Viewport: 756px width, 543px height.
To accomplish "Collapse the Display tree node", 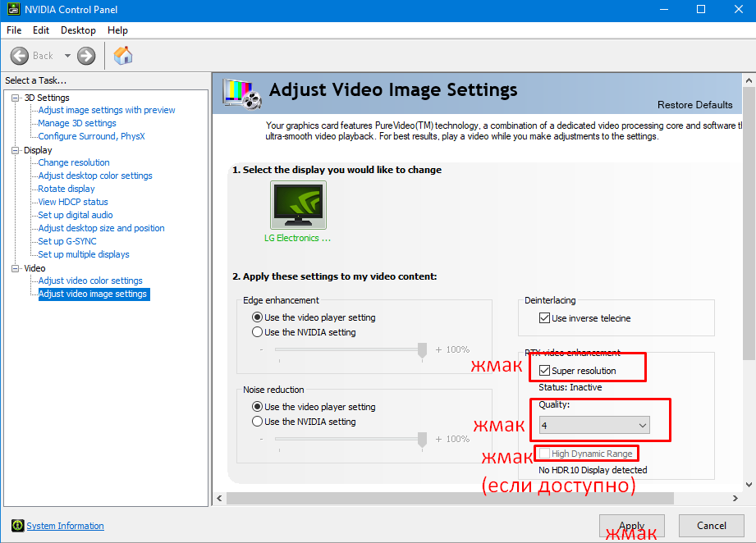I will 16,150.
